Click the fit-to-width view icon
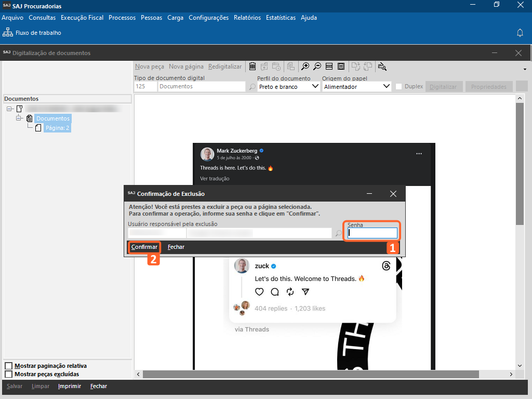Screen dimensions: 532x399 tap(329, 66)
